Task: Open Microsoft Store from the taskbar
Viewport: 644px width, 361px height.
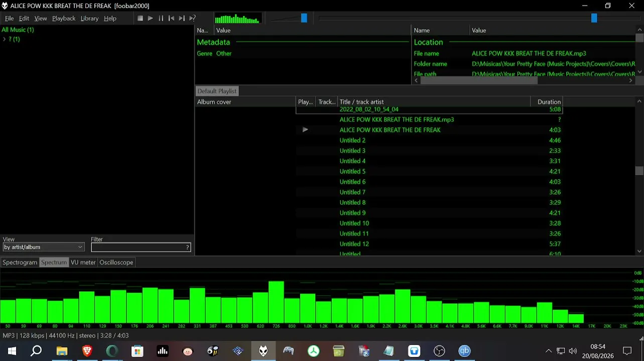Action: click(x=137, y=351)
